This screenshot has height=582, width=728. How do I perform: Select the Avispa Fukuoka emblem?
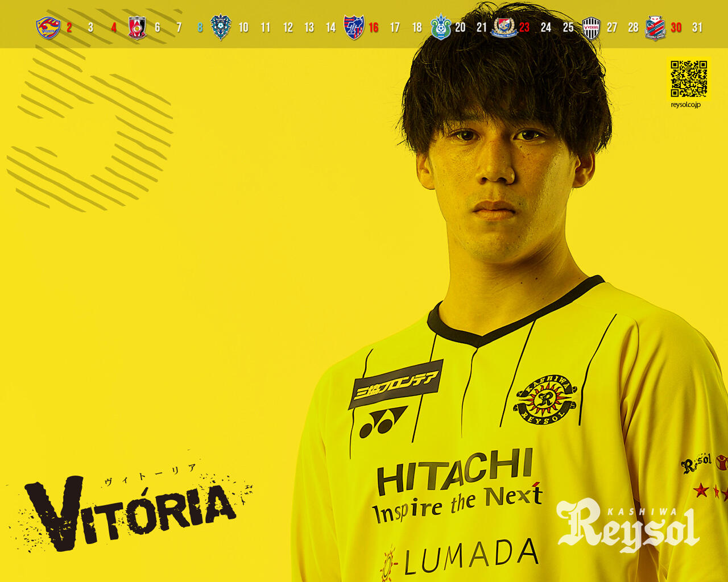(221, 27)
